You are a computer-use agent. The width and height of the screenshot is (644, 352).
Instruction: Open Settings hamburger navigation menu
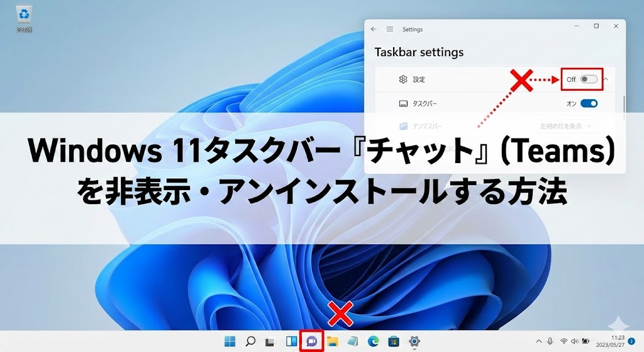coord(390,30)
